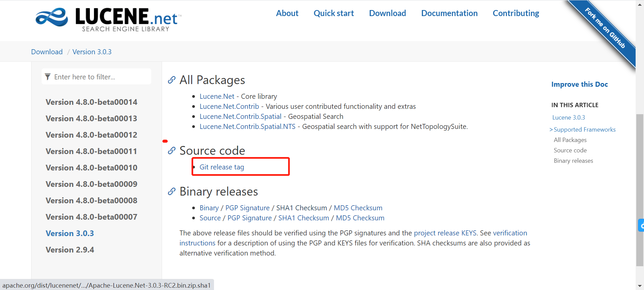Go to the Contributing page

coord(516,13)
